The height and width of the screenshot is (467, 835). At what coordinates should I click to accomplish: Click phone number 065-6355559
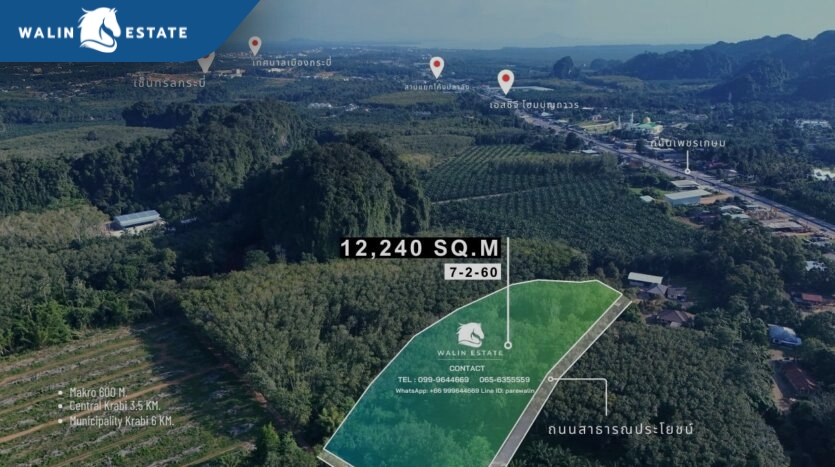(x=504, y=380)
